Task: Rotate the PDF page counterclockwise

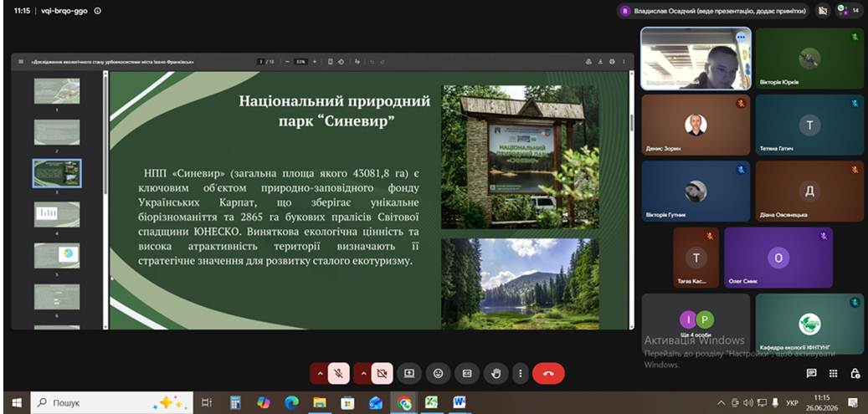Action: pos(341,61)
